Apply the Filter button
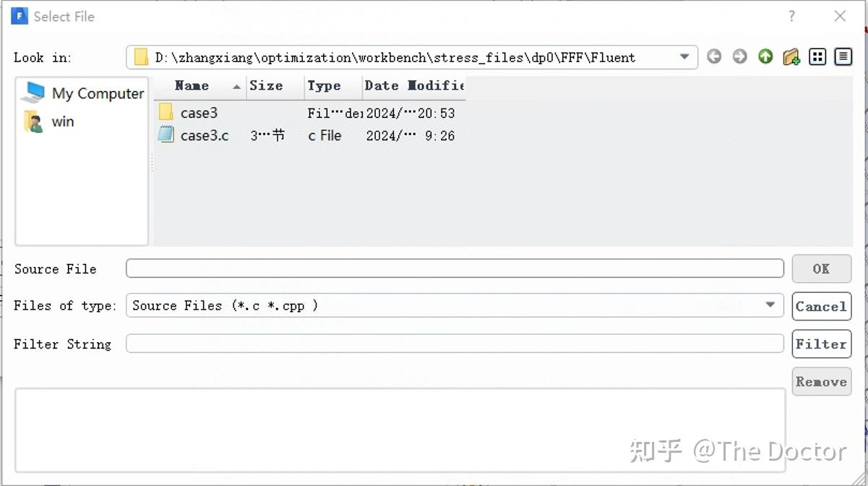 [821, 344]
